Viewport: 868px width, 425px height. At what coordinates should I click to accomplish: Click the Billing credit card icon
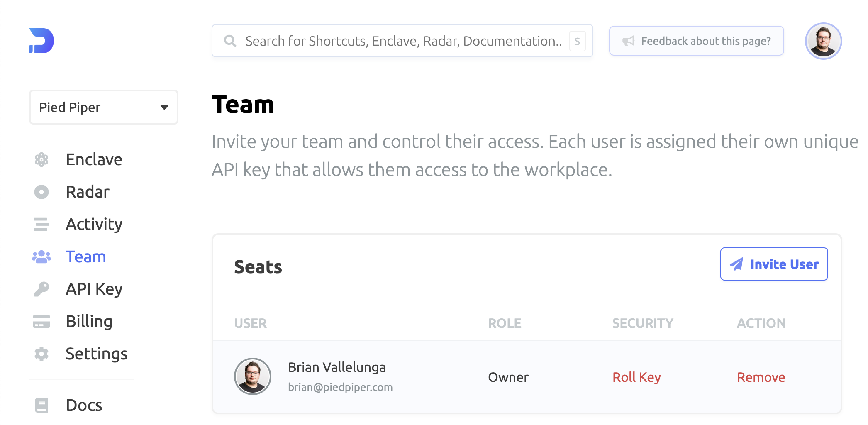[x=41, y=321]
